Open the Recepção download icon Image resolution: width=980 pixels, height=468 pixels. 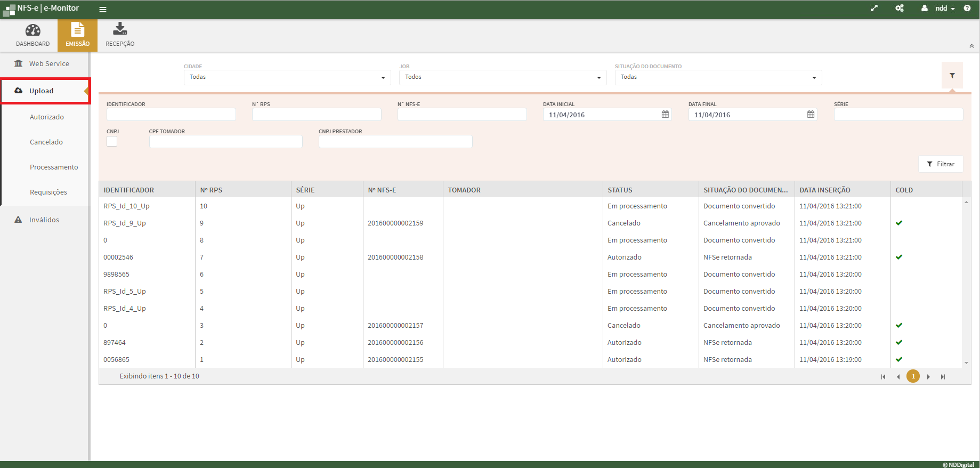(x=120, y=29)
